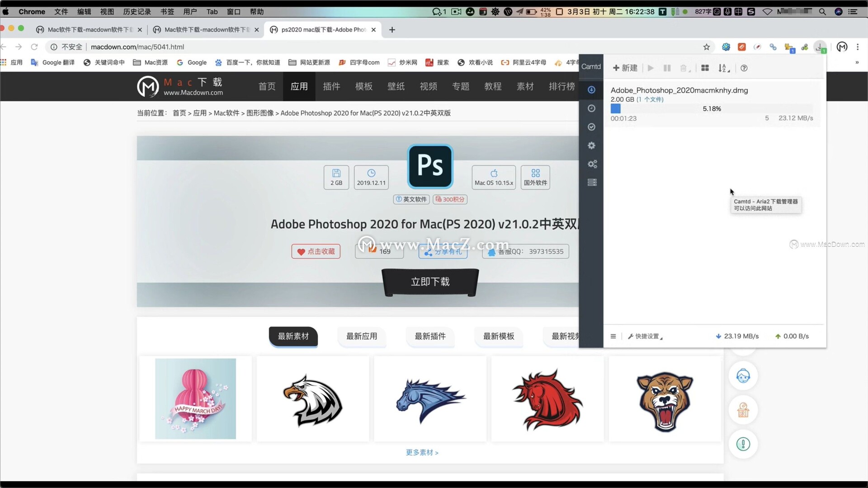Open the 排行榜 site navigation item
868x488 pixels.
pos(562,86)
